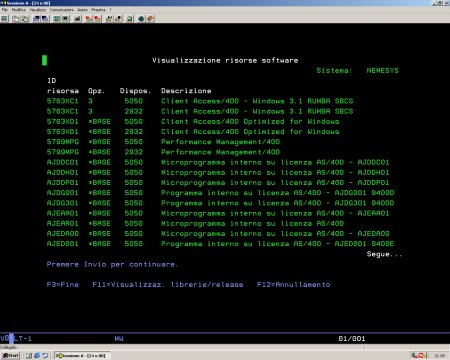The height and width of the screenshot is (360, 450).
Task: Select the 5799MPG row with dispos. 2932
Action: [163, 152]
